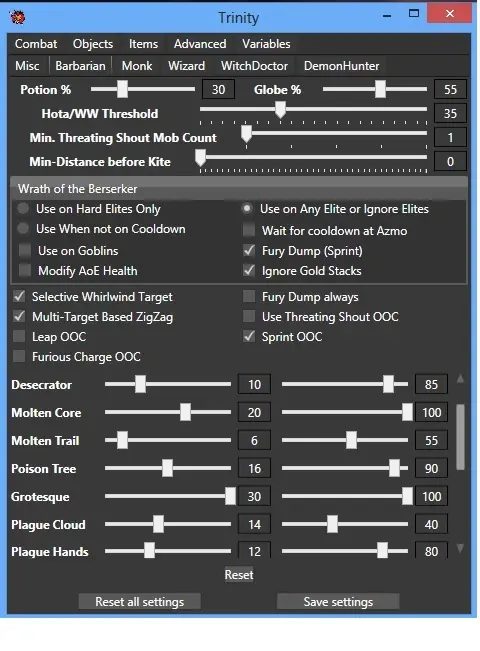The width and height of the screenshot is (480, 651).
Task: Toggle Ignore Gold Stacks checkbox
Action: coord(249,270)
